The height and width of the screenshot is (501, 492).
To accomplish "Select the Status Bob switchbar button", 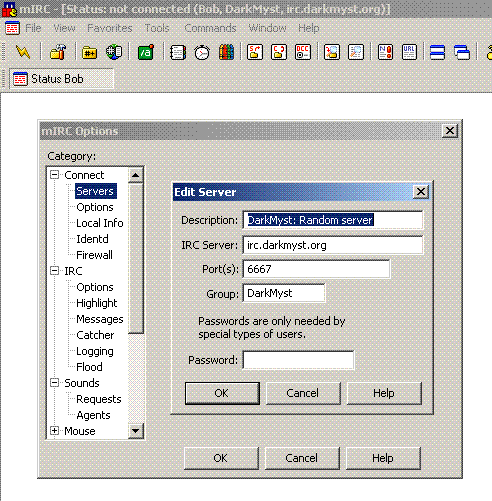I will 62,79.
